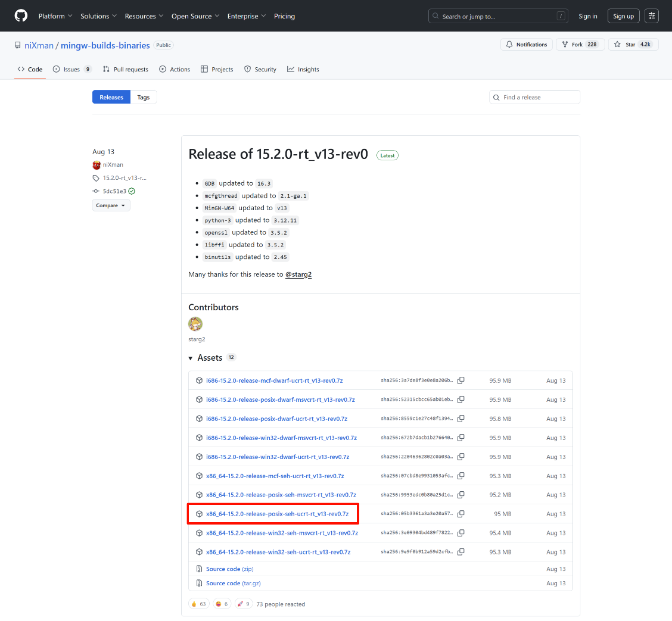The height and width of the screenshot is (621, 672).
Task: Copy sha256 of i686 win32-dwarf-ucrt asset
Action: [x=461, y=457]
